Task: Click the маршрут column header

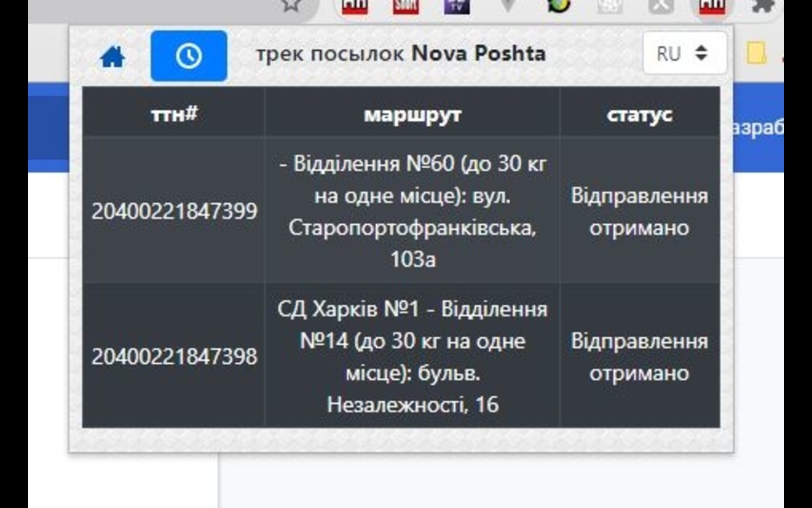Action: [412, 114]
